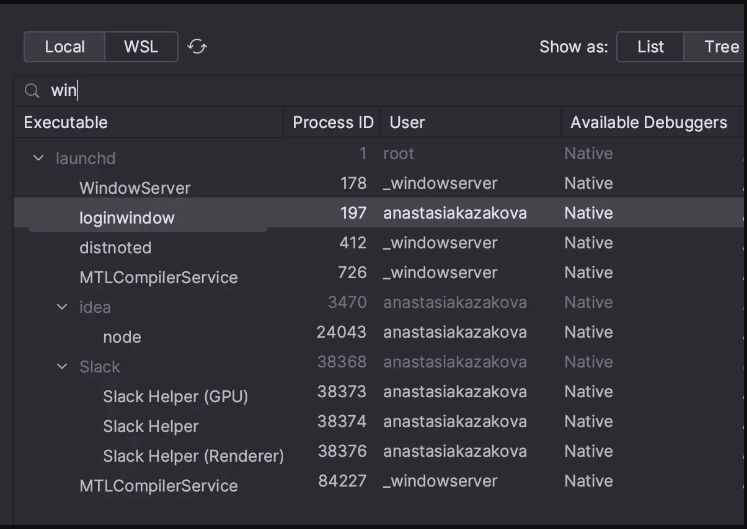Select MTLCompilerService with PID 84227
Image resolution: width=747 pixels, height=529 pixels.
(x=159, y=486)
